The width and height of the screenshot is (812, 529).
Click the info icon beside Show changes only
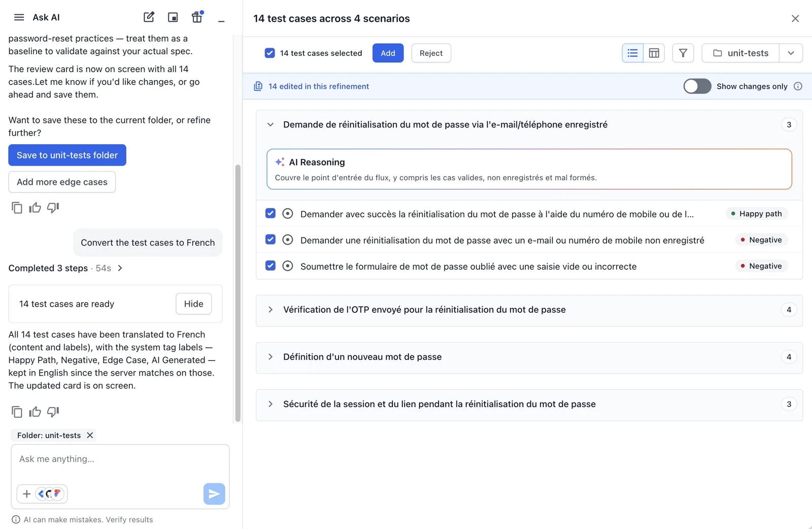(x=798, y=86)
